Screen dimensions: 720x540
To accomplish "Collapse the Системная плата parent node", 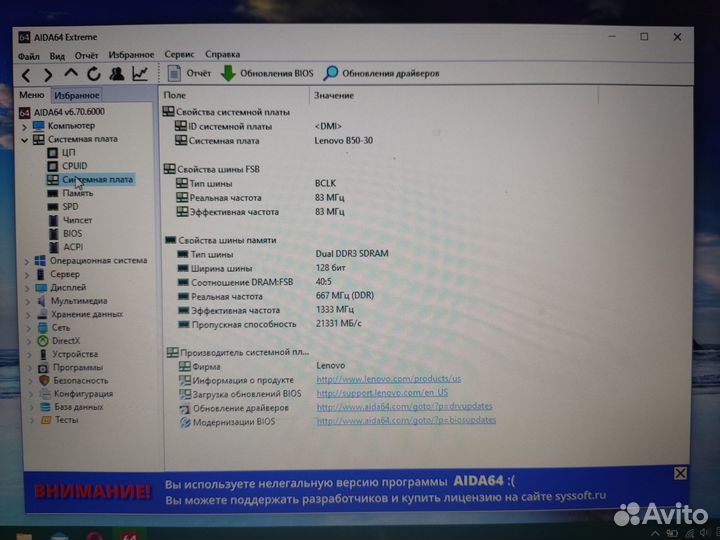I will click(x=24, y=140).
